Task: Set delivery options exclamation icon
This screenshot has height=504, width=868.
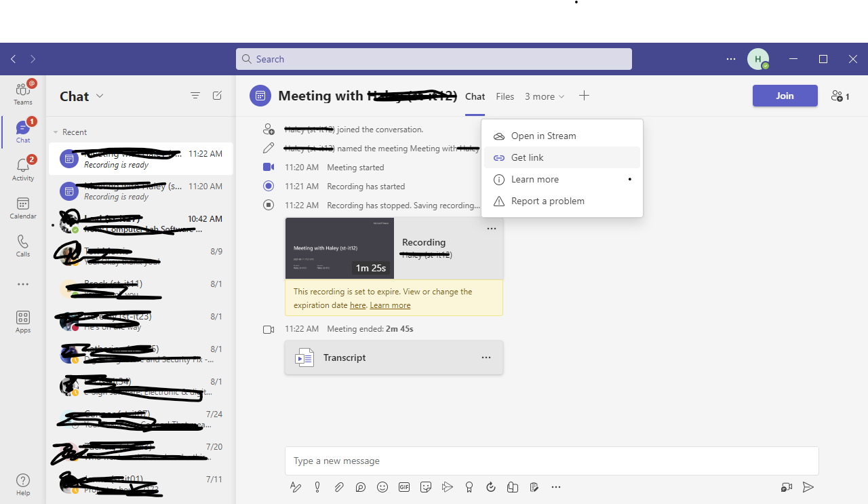Action: click(x=317, y=486)
